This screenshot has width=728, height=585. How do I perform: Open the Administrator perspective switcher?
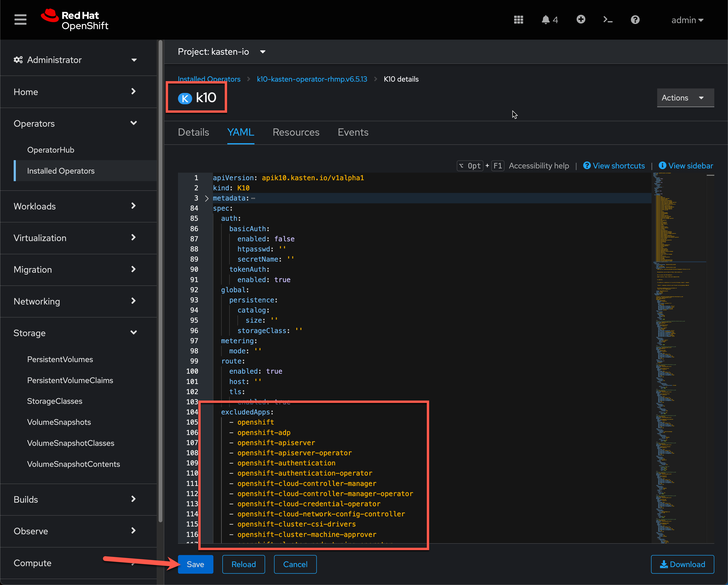point(75,60)
